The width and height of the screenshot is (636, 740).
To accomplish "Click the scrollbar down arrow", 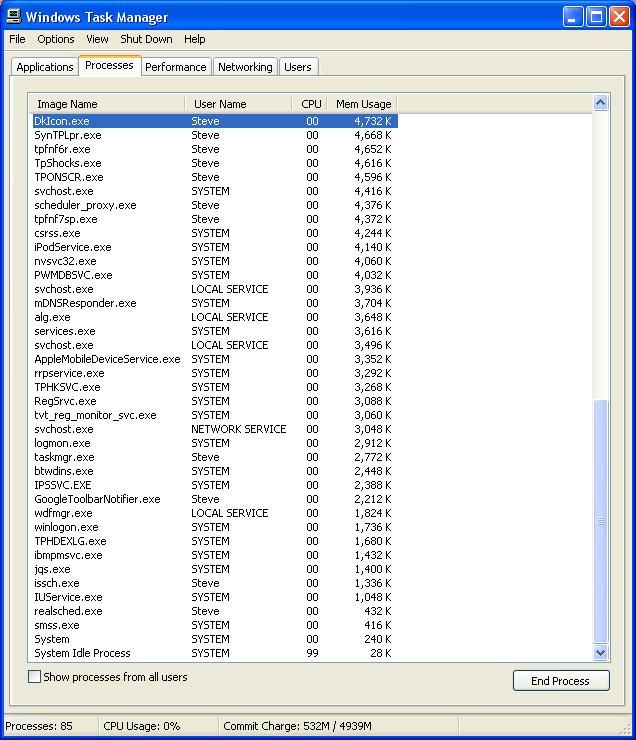I will (600, 652).
